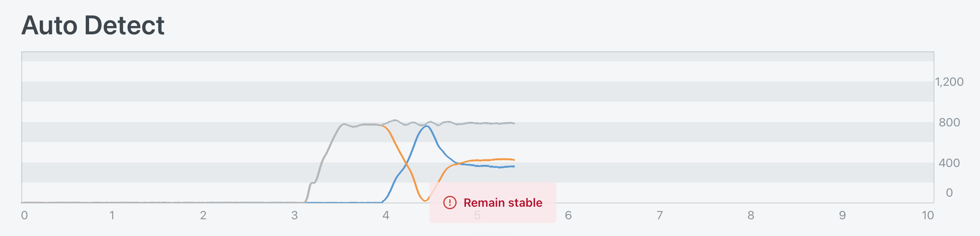Select the 1 mark on the time axis
980x236 pixels.
(x=112, y=215)
